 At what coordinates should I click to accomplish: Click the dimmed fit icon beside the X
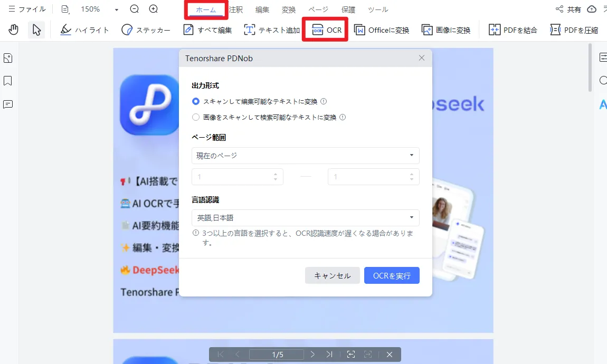click(x=368, y=355)
